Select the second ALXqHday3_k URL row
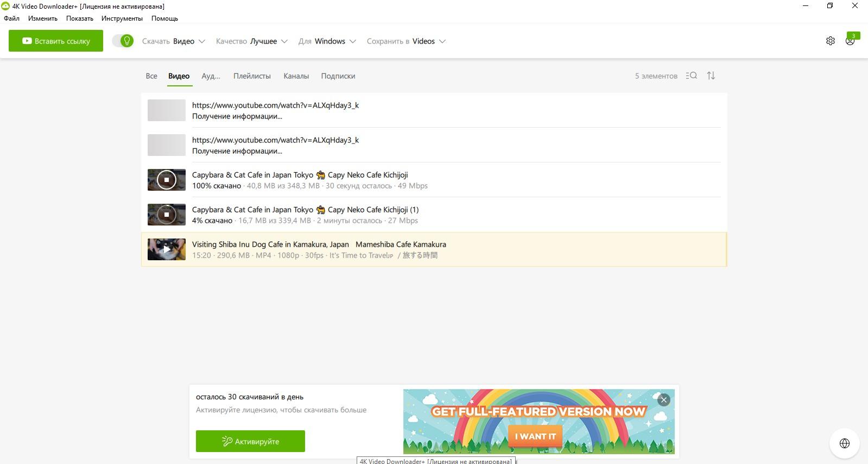Image resolution: width=868 pixels, height=464 pixels. tap(434, 145)
